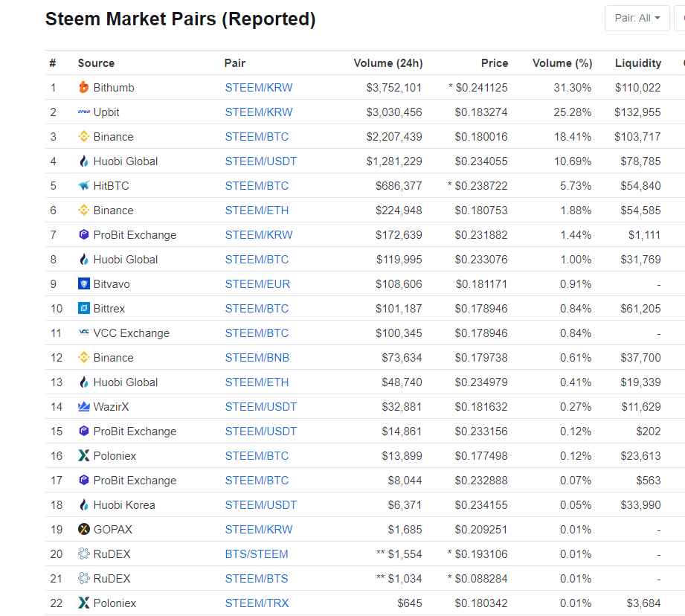Open the WazirX exchange name
This screenshot has width=685, height=616.
[x=111, y=406]
